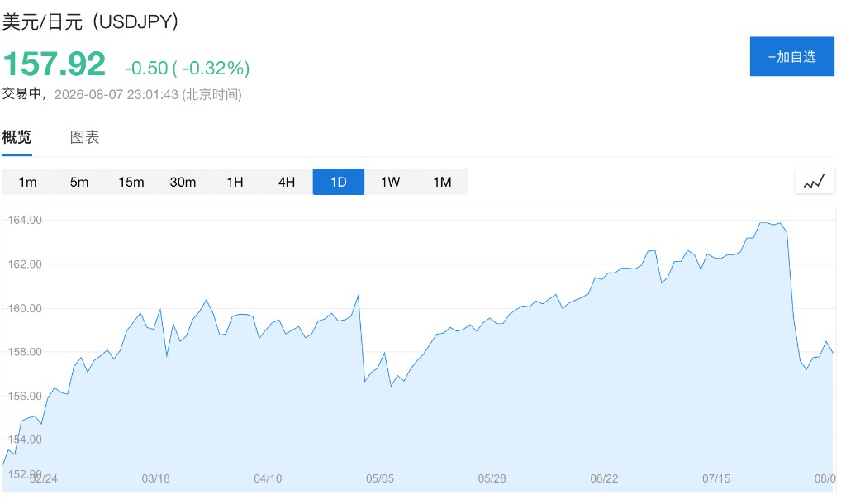Select the 概览 tab
This screenshot has width=846, height=504.
coord(17,137)
